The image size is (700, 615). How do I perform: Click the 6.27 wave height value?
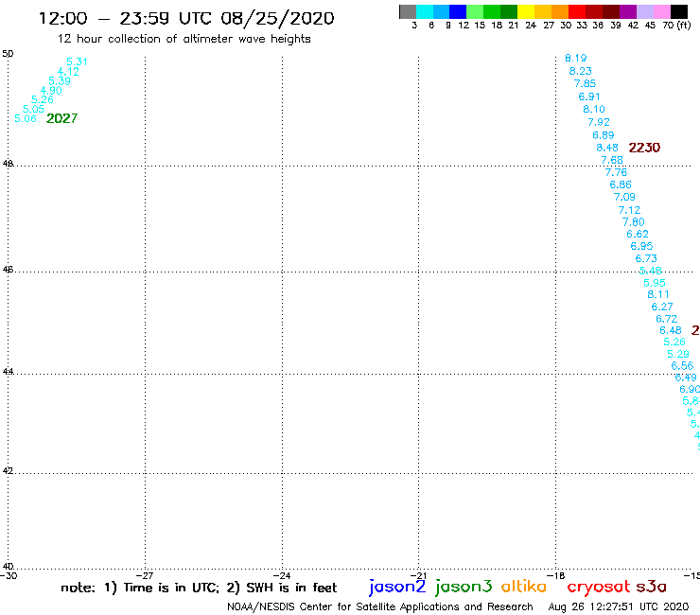[x=662, y=307]
